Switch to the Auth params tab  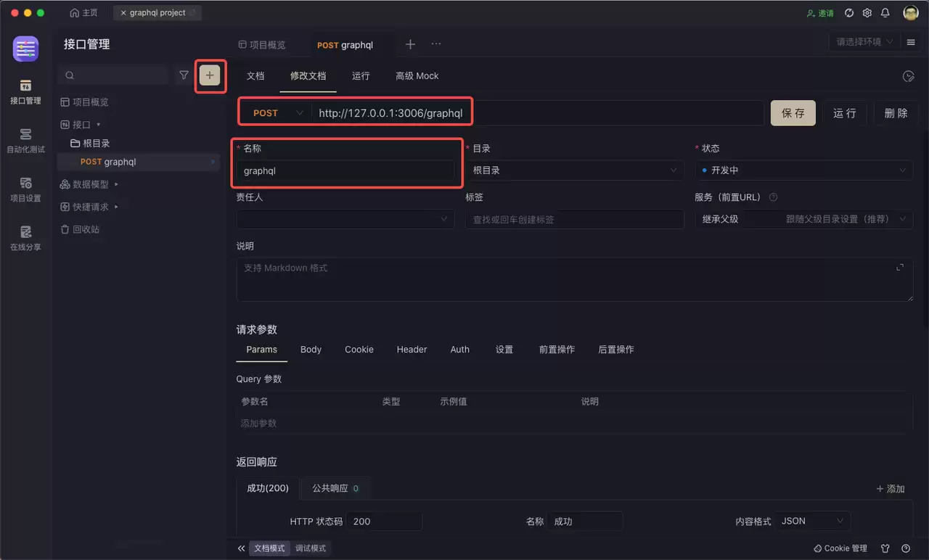coord(460,350)
